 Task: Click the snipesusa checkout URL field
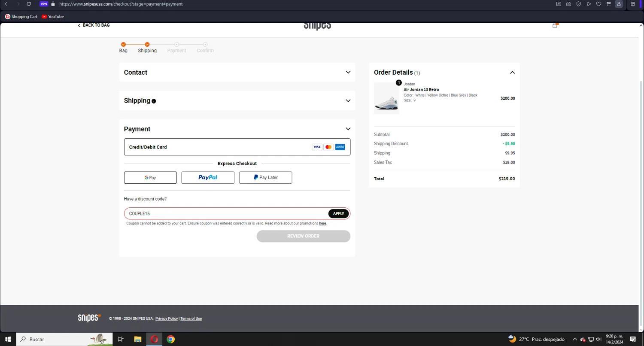(x=121, y=4)
